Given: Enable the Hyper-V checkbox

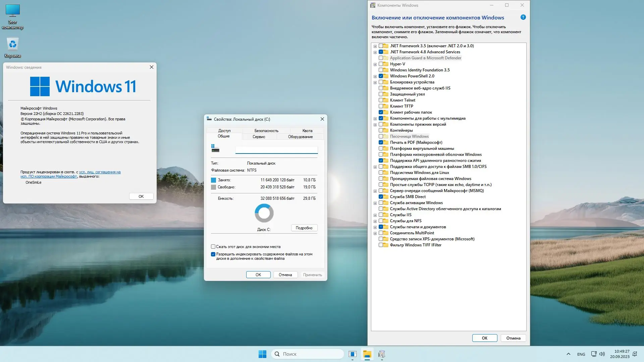Looking at the screenshot, I should pyautogui.click(x=381, y=64).
